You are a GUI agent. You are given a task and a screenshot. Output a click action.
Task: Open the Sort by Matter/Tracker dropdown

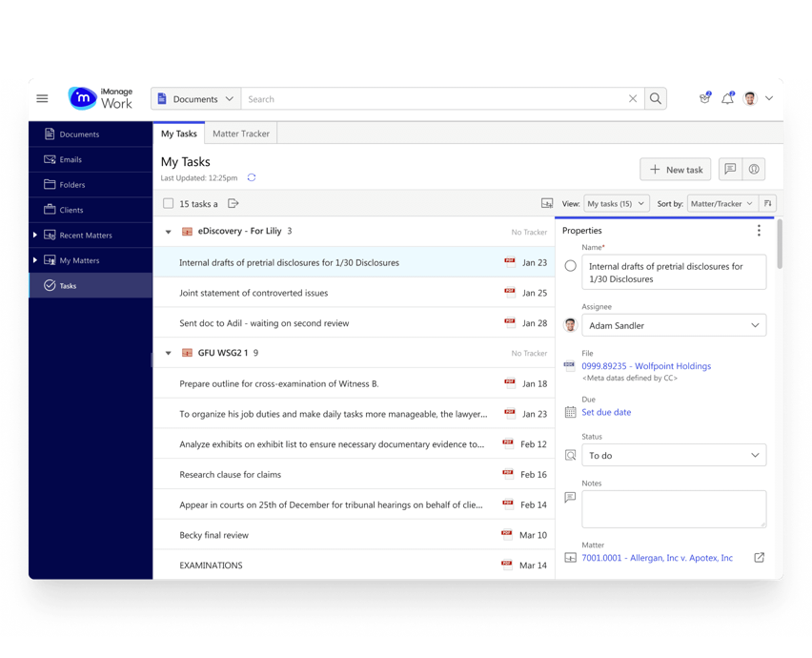(722, 204)
